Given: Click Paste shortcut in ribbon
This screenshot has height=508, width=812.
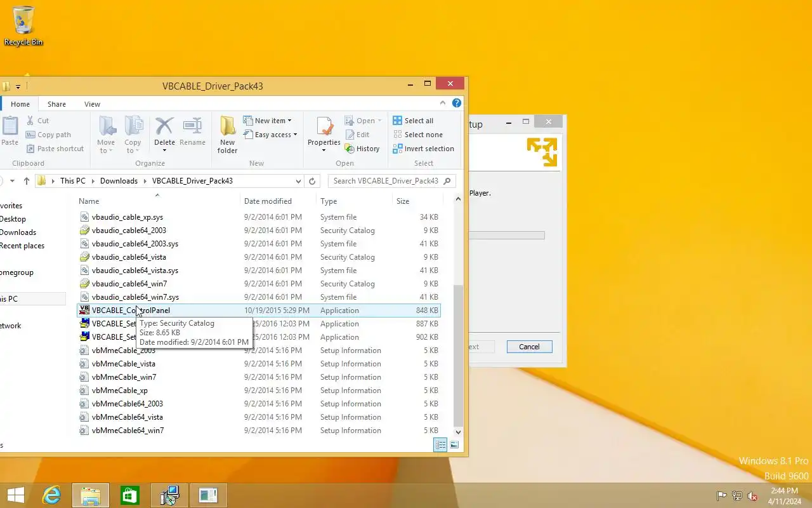Looking at the screenshot, I should 55,149.
